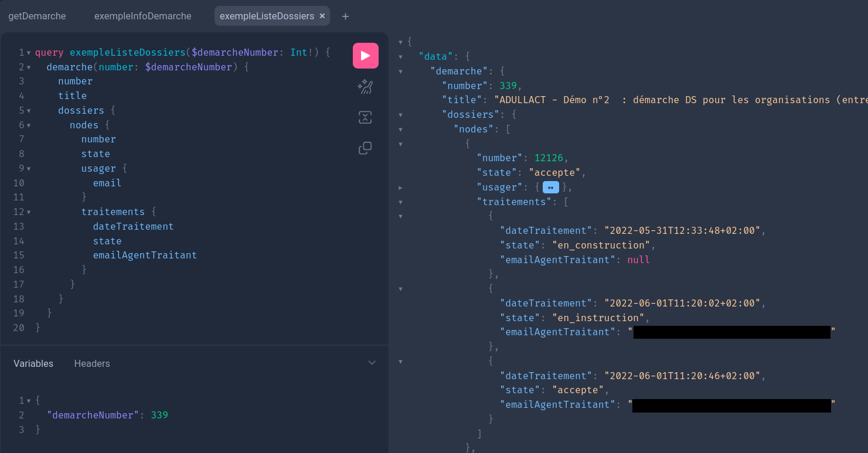The image size is (868, 453).
Task: Click the number field on line 3
Action: point(76,81)
